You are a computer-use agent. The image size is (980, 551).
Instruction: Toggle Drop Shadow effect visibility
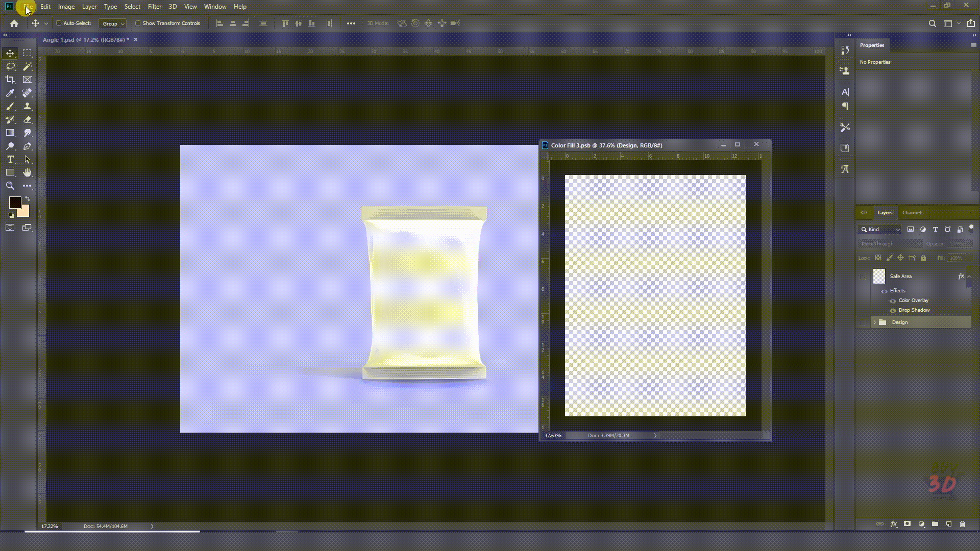click(x=893, y=310)
